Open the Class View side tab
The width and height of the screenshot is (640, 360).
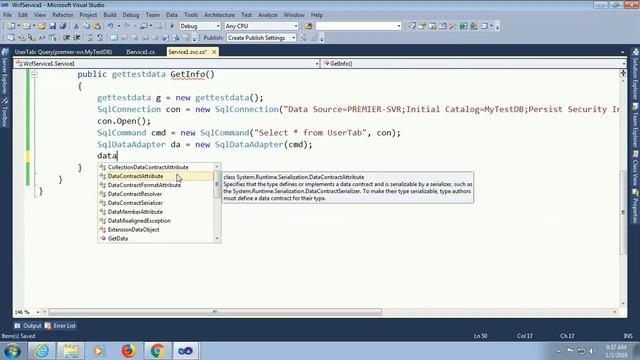(x=635, y=168)
